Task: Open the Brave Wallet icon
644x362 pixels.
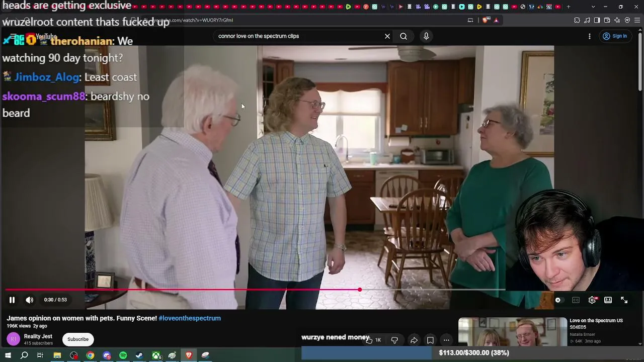Action: pos(607,20)
